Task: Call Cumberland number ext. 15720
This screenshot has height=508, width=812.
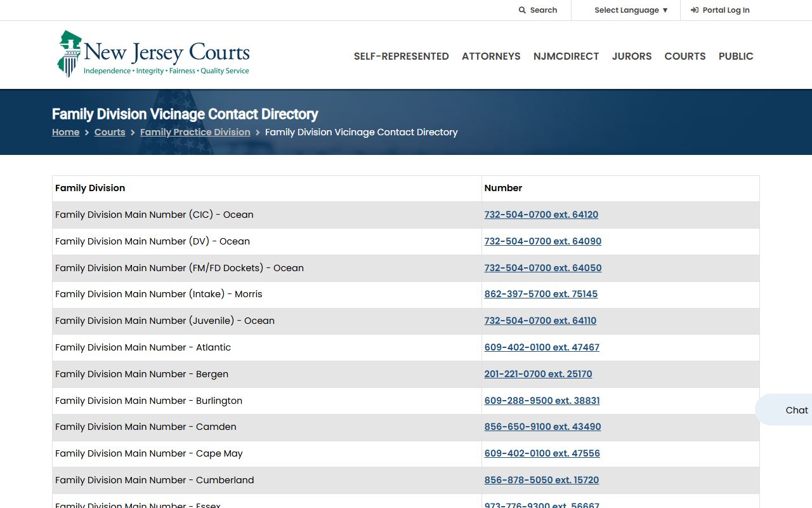Action: (x=542, y=480)
